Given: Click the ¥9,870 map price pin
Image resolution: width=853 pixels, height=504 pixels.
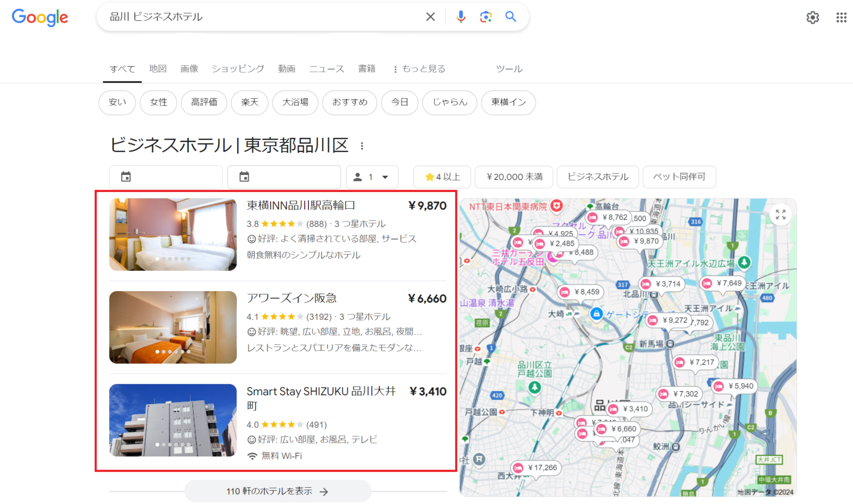Looking at the screenshot, I should tap(640, 241).
